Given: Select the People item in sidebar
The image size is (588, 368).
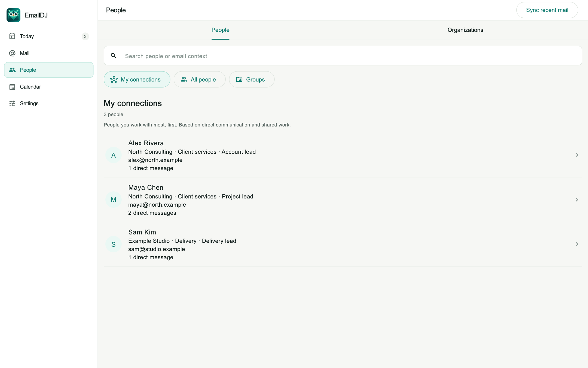Looking at the screenshot, I should pos(49,70).
